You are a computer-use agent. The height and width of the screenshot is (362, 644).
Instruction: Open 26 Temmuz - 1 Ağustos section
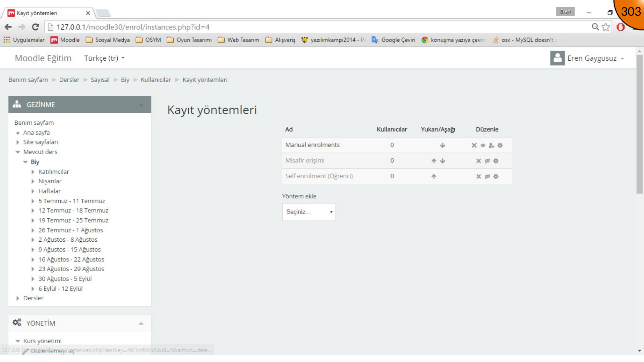[70, 230]
